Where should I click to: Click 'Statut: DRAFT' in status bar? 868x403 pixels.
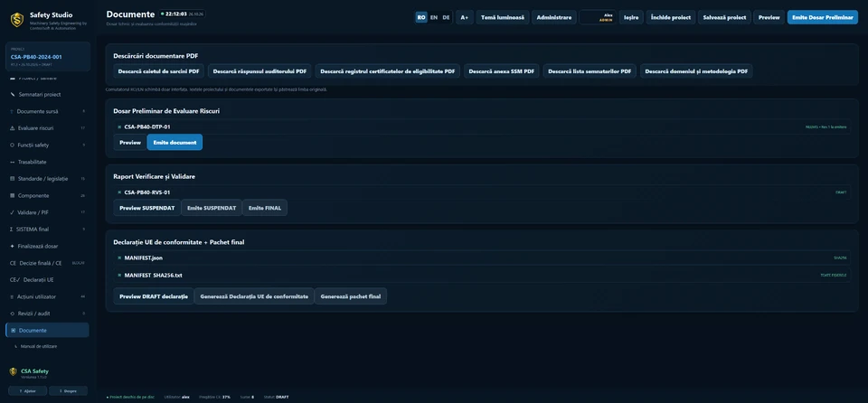[278, 397]
